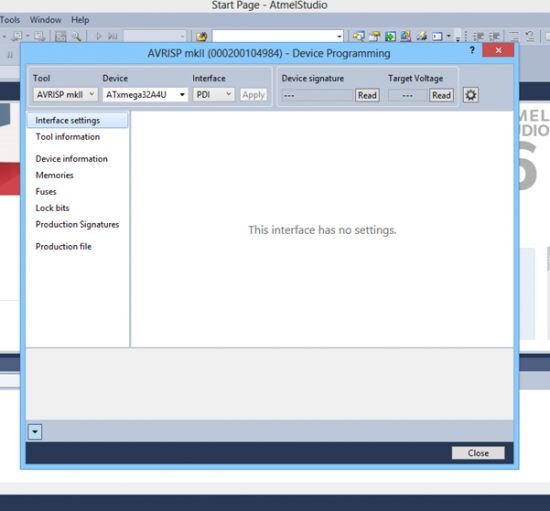Open the Solution Explorer toolbar icon
The image size is (550, 511).
pyautogui.click(x=358, y=36)
